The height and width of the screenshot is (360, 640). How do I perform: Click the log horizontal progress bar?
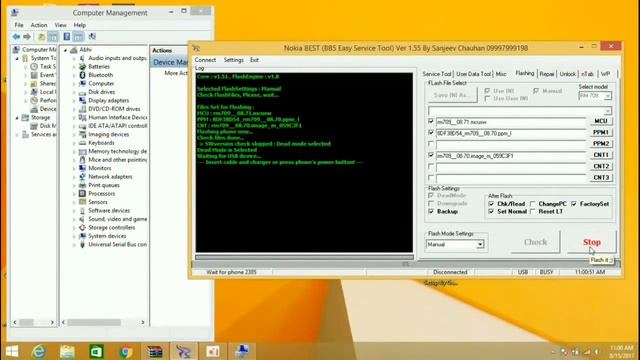(304, 258)
